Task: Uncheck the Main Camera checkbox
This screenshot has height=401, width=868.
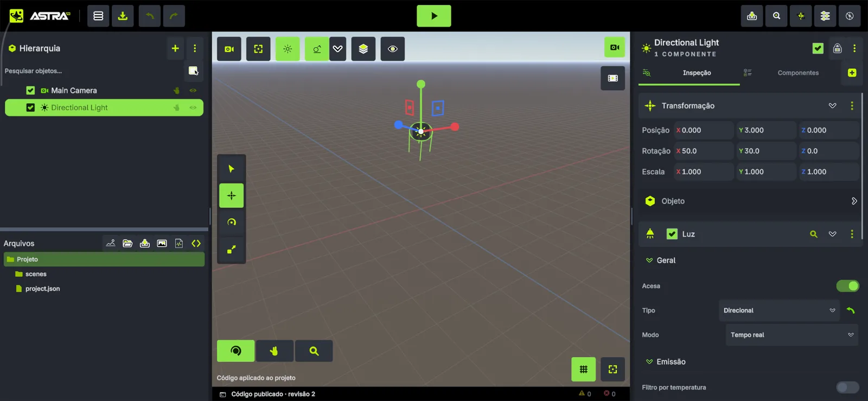Action: (x=30, y=91)
